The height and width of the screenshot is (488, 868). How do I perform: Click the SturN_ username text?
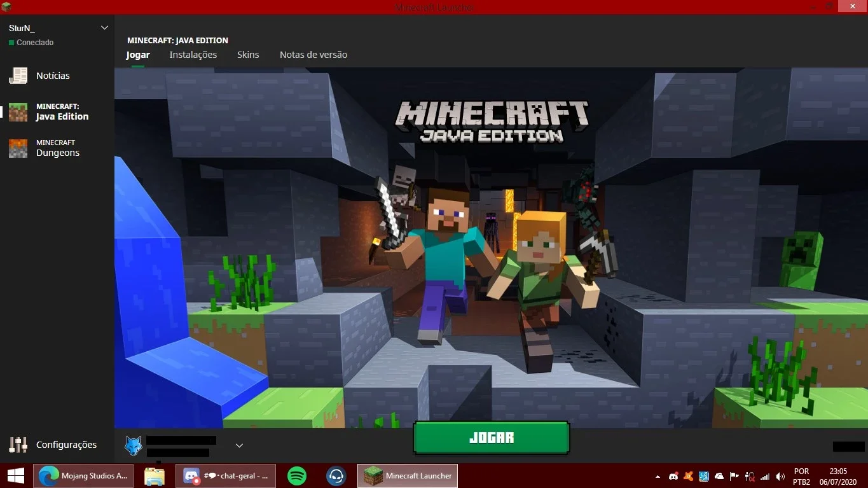22,28
